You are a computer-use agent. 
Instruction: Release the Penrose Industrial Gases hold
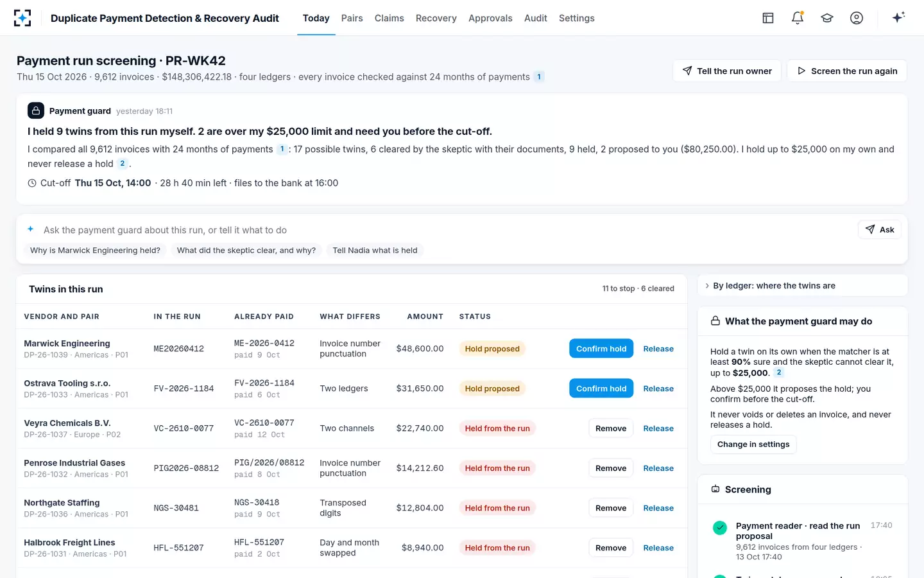pyautogui.click(x=658, y=468)
